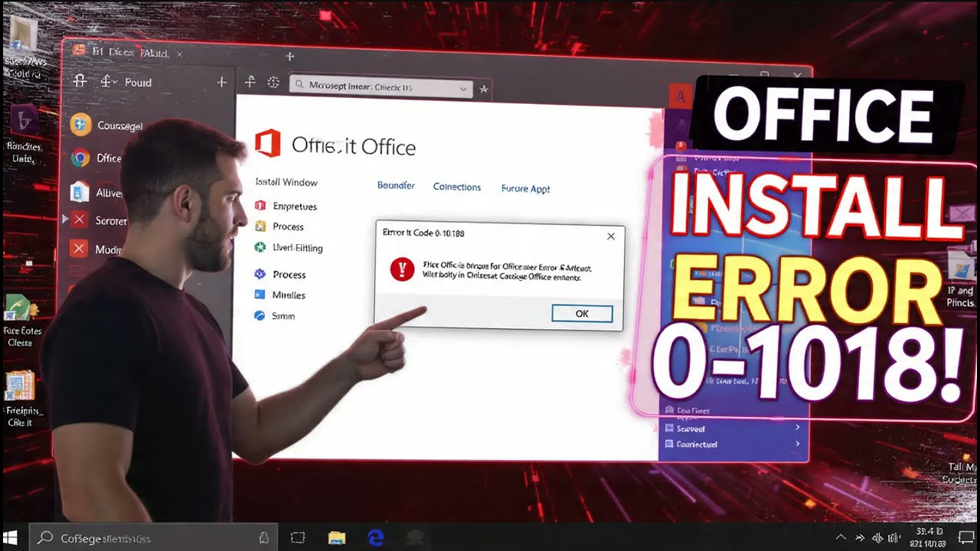The width and height of the screenshot is (980, 551).
Task: Click the red error icon in the dialog
Action: point(402,269)
